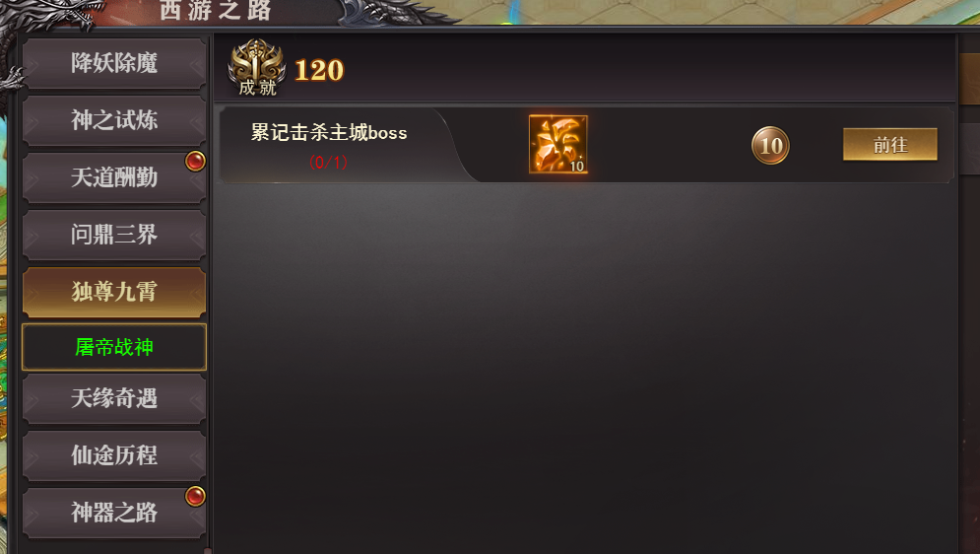Image resolution: width=980 pixels, height=554 pixels.
Task: Click the 前往 go-to button
Action: point(890,145)
